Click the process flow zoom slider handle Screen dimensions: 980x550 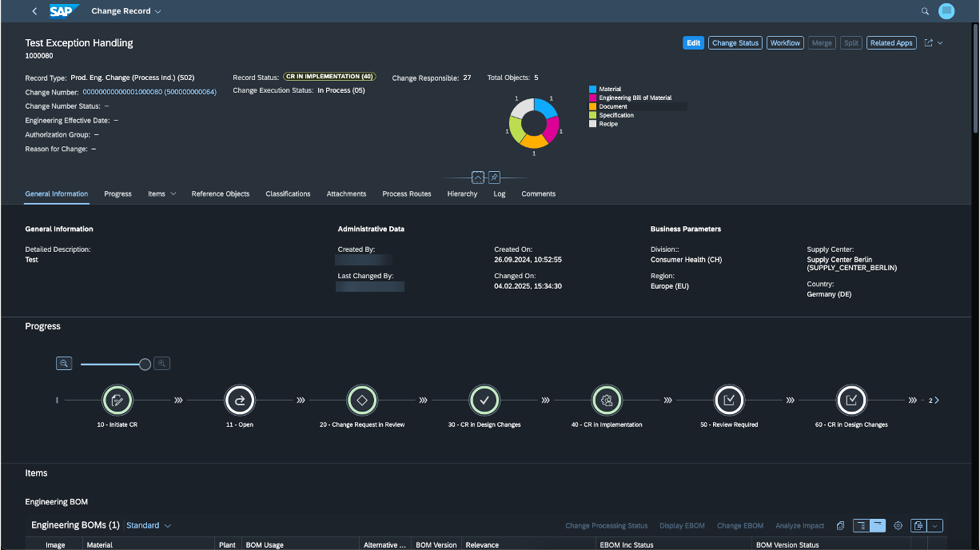click(x=145, y=365)
